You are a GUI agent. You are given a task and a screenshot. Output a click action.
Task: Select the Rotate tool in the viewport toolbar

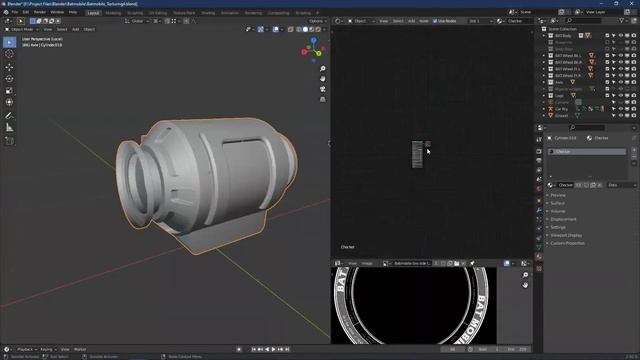pyautogui.click(x=9, y=79)
